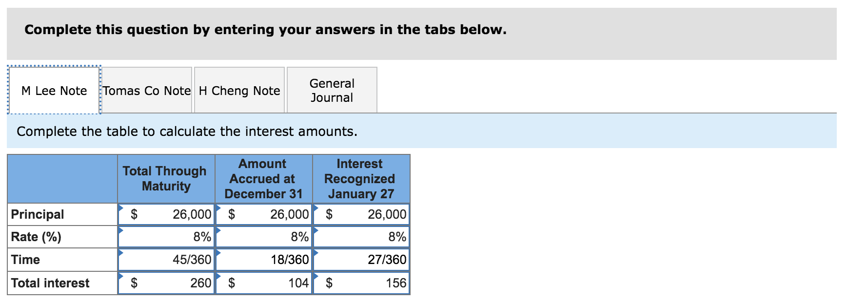The width and height of the screenshot is (868, 302).
Task: Open the Tomas Co Note tab
Action: tap(147, 90)
